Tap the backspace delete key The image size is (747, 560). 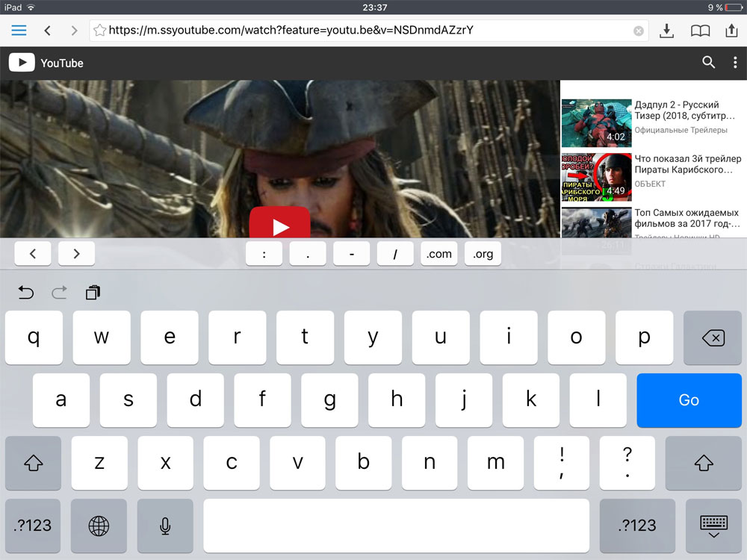pos(713,337)
